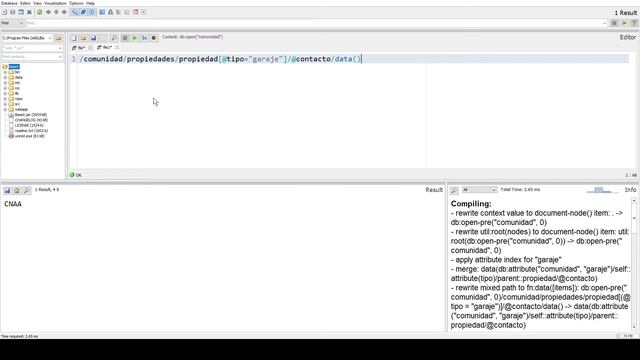Close the second file tab
The height and width of the screenshot is (360, 640).
click(x=117, y=48)
